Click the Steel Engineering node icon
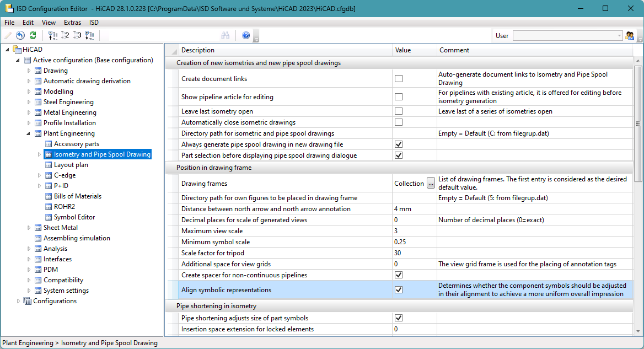This screenshot has width=644, height=349. (38, 102)
